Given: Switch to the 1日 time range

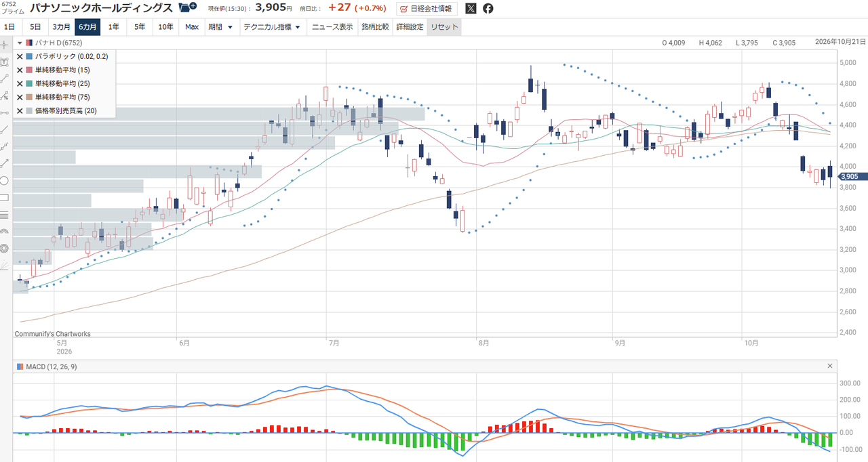Looking at the screenshot, I should point(9,27).
